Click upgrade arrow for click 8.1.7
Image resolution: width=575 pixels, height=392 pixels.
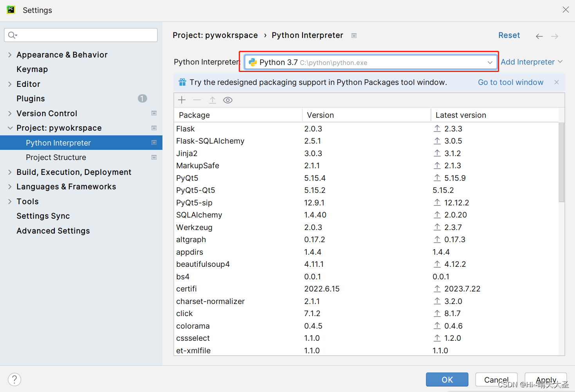[x=437, y=313]
